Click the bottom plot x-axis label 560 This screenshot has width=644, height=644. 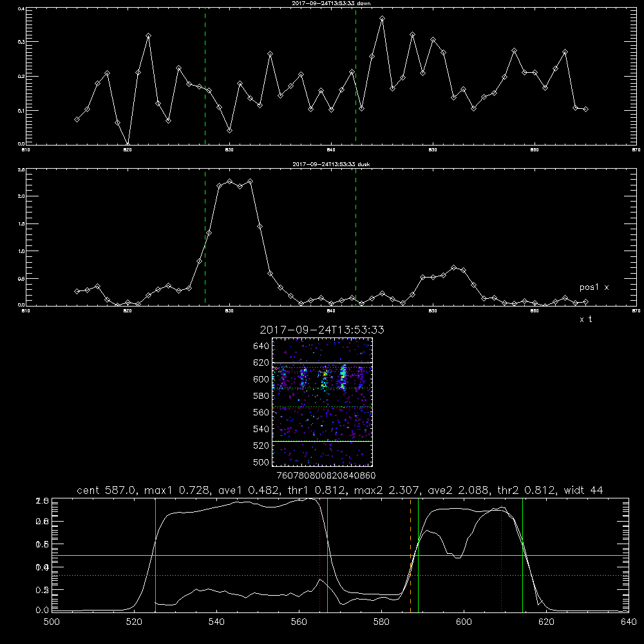(299, 622)
